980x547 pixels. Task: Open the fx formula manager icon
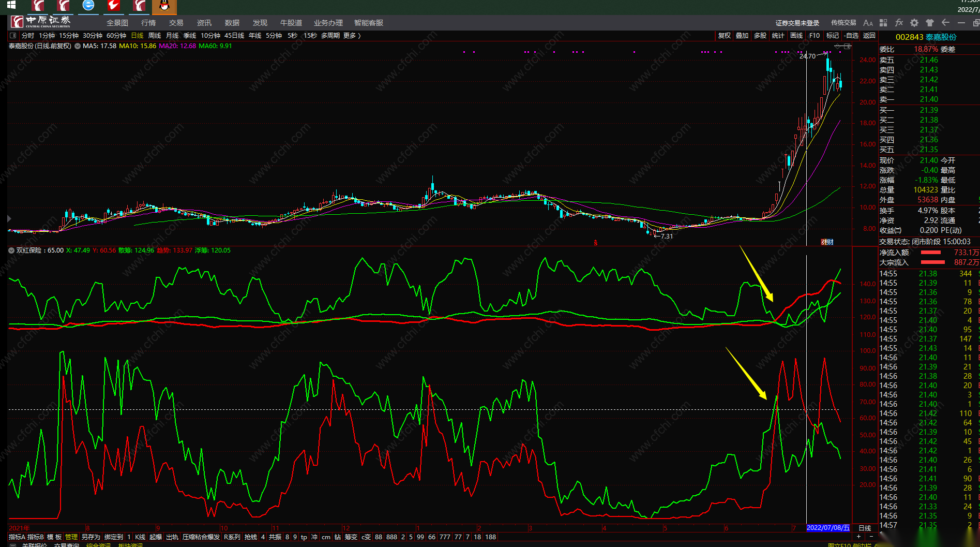[899, 23]
